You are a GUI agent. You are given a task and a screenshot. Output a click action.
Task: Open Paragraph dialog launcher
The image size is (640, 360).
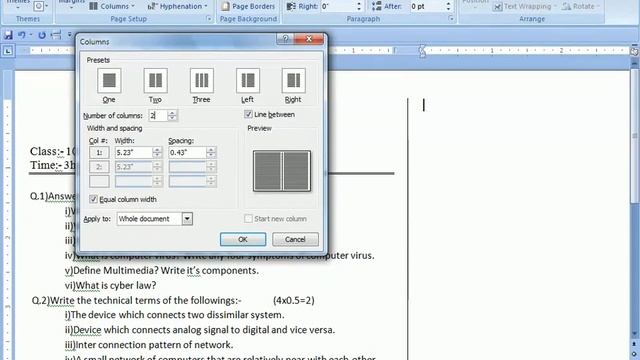(x=451, y=19)
